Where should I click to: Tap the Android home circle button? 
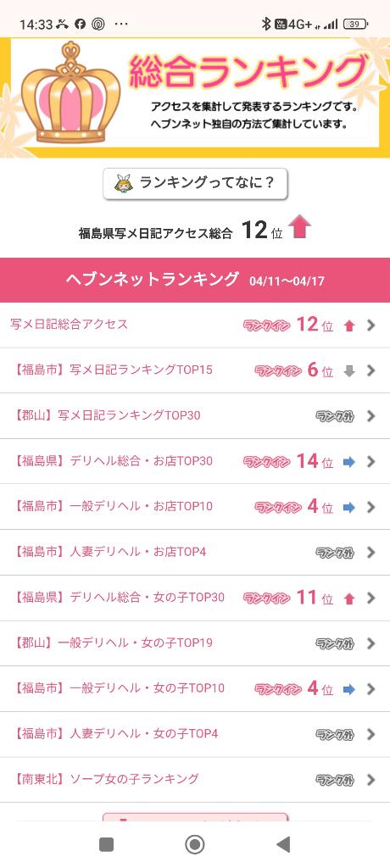[x=194, y=844]
